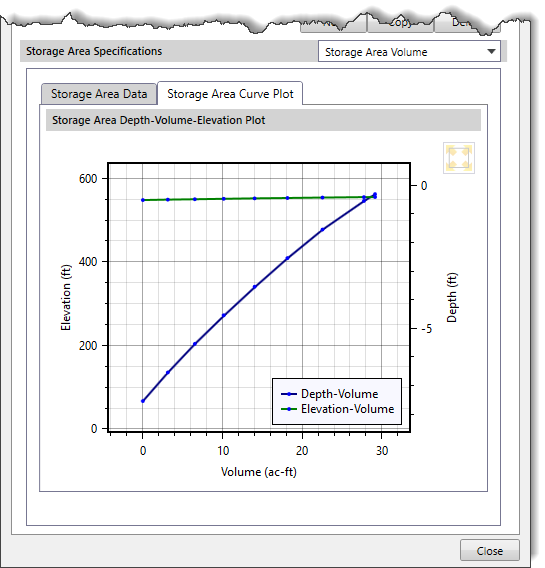
Task: Switch to the Storage Area Data tab
Action: (99, 94)
